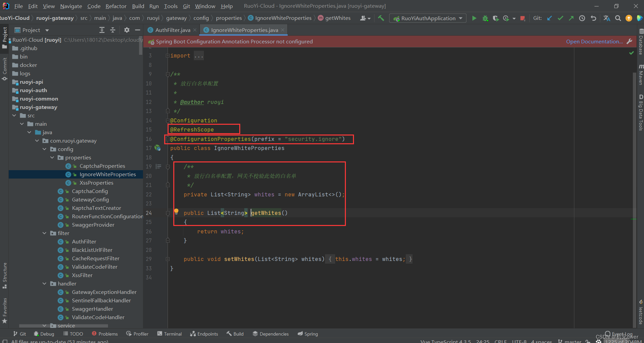The height and width of the screenshot is (343, 644).
Task: Expand folded setWhites method on line 29
Action: (168, 259)
